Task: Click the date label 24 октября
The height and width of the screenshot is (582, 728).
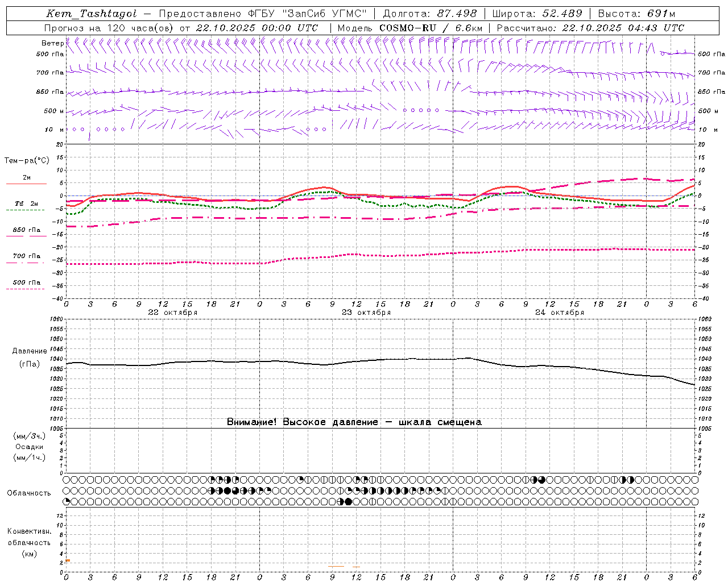Action: click(x=560, y=312)
